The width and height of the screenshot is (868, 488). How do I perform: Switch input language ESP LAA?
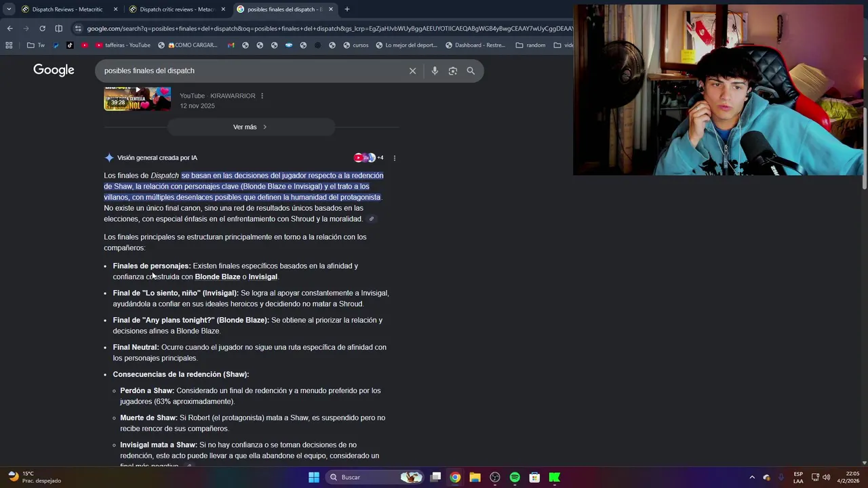[x=798, y=477]
